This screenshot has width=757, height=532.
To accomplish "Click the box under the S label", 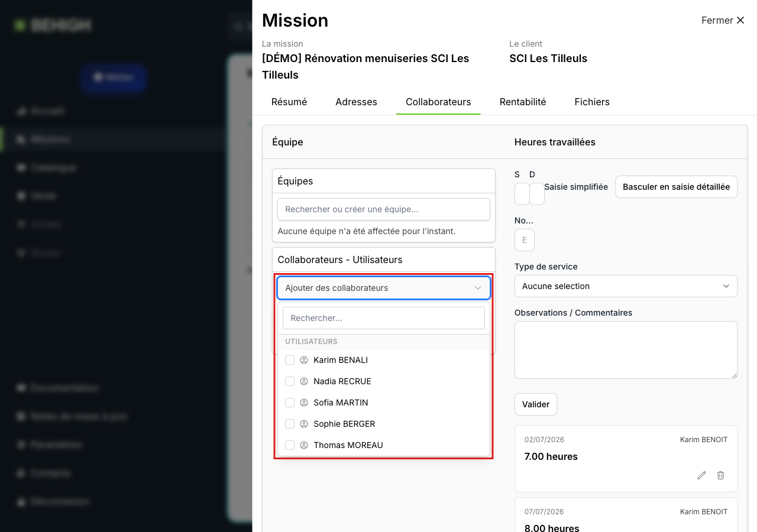I will pyautogui.click(x=522, y=194).
